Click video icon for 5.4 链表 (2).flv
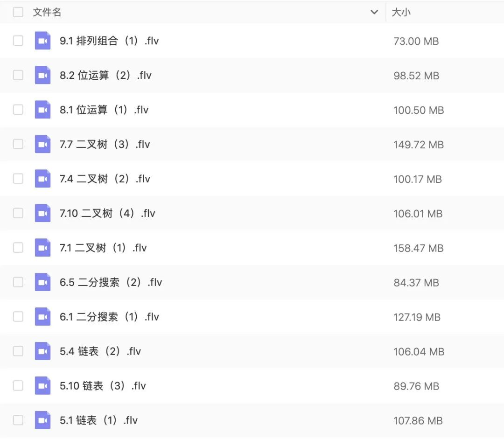Image resolution: width=504 pixels, height=439 pixels. click(42, 351)
